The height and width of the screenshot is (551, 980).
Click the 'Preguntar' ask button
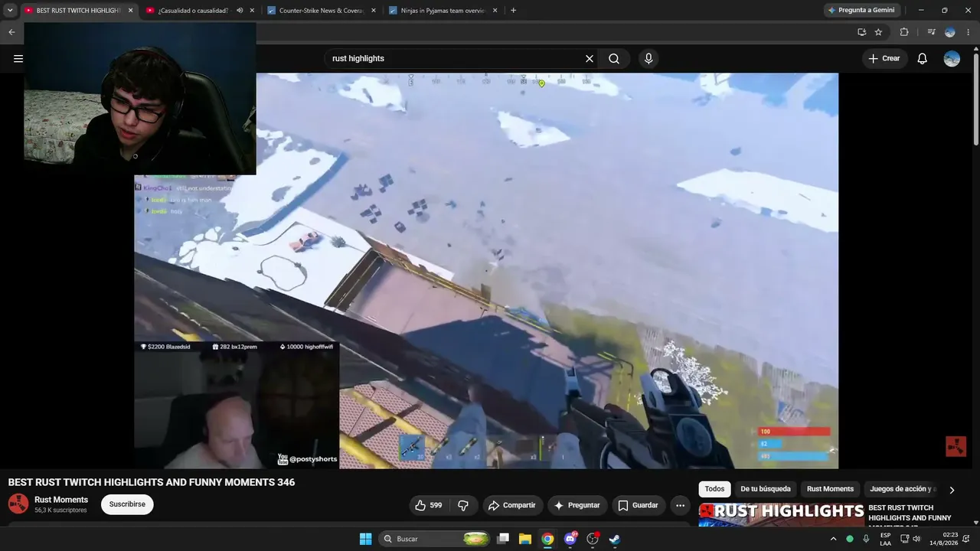(x=577, y=505)
